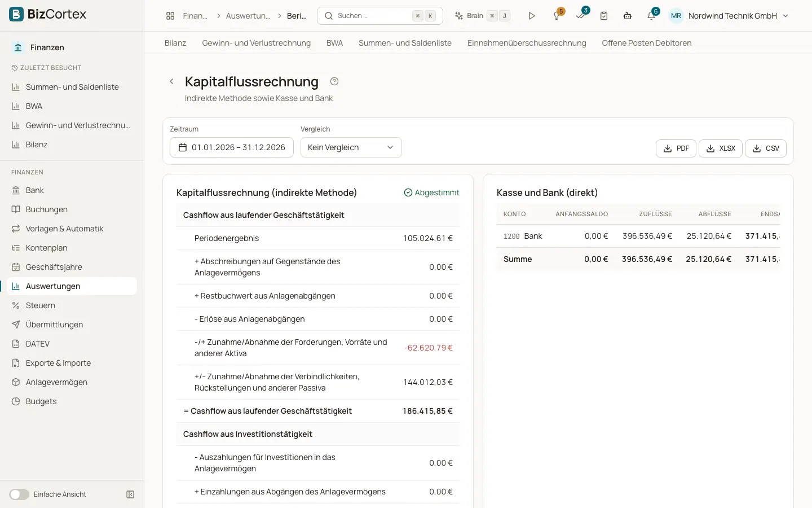Image resolution: width=812 pixels, height=508 pixels.
Task: Click the help question mark beside Kapitalflussrechnung
Action: [x=334, y=81]
